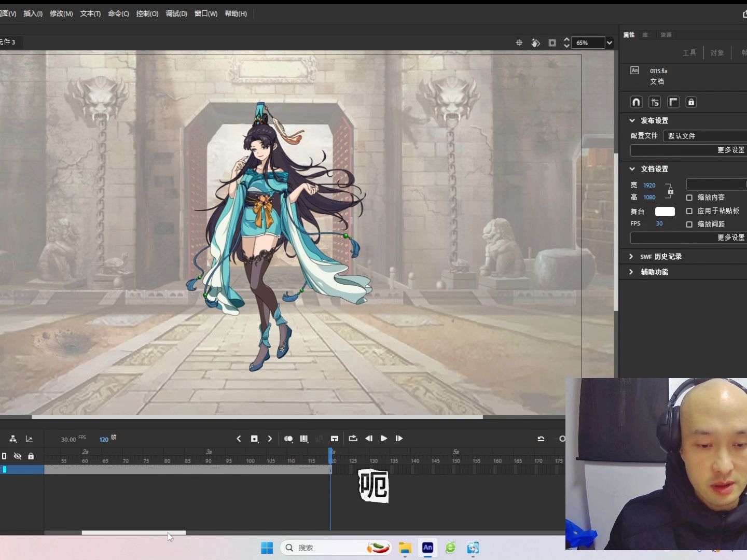Enable the 应用于粘贴板 checkbox
747x560 pixels.
tap(689, 211)
